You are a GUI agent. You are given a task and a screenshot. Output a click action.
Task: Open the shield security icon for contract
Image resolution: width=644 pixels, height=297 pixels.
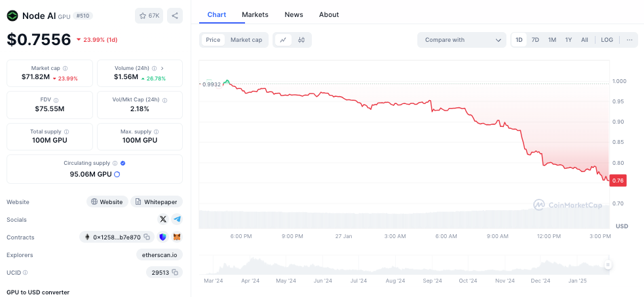point(164,237)
